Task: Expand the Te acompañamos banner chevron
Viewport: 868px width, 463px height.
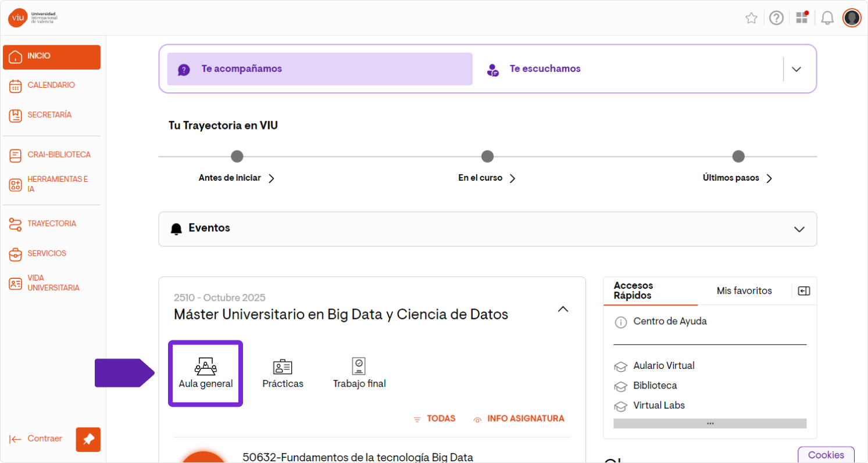Action: click(x=796, y=69)
